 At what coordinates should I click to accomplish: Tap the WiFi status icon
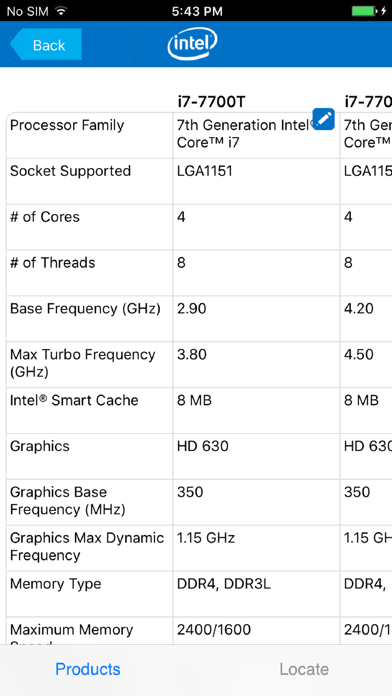click(x=61, y=11)
